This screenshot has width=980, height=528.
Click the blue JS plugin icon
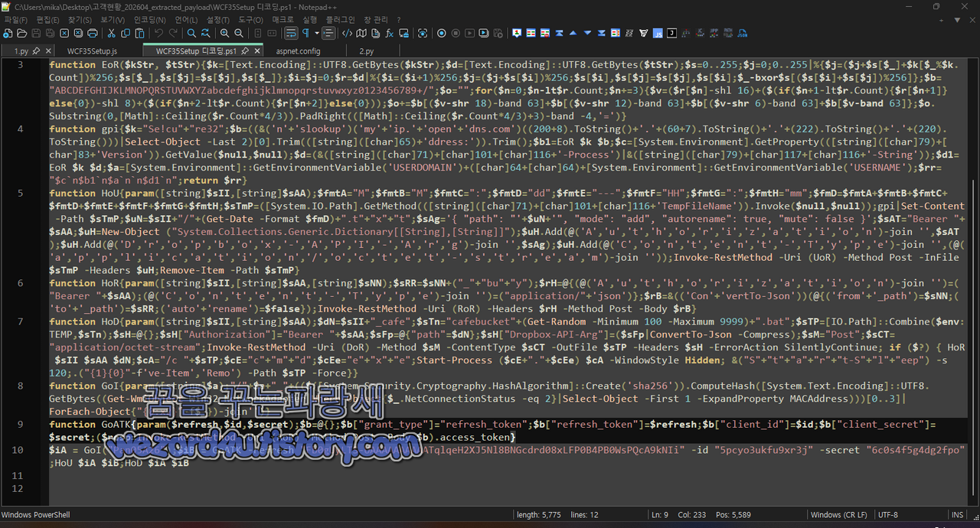coord(658,33)
